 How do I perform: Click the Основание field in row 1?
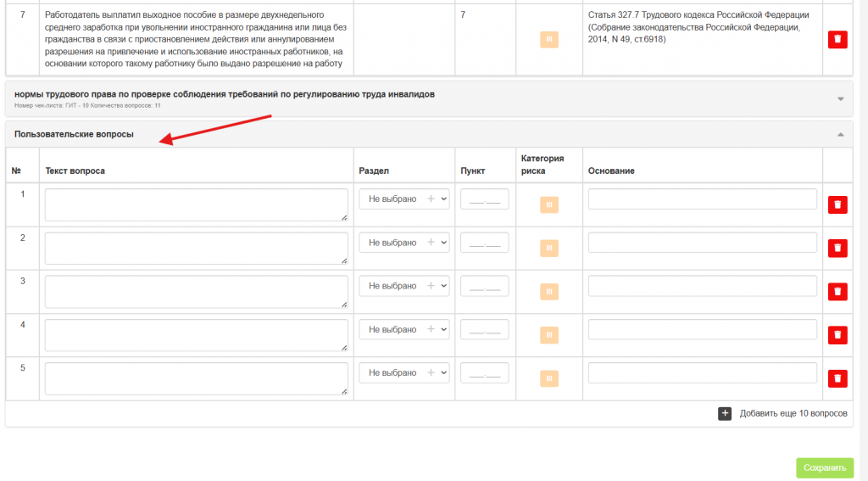[703, 199]
